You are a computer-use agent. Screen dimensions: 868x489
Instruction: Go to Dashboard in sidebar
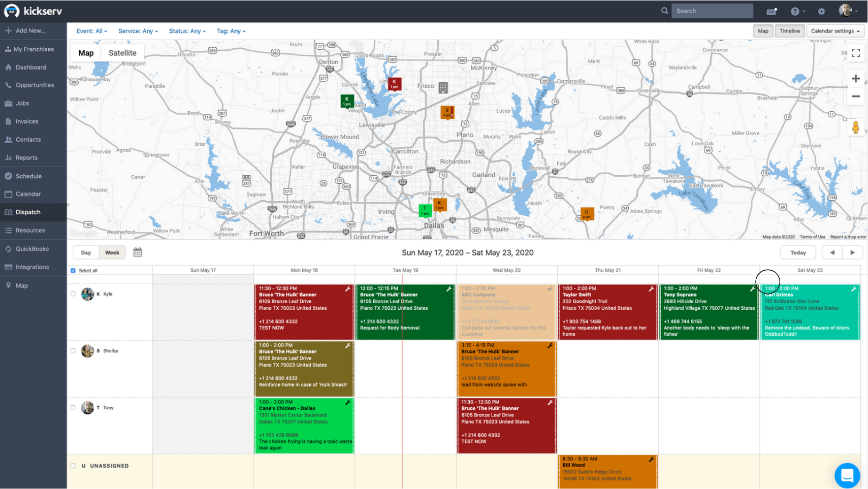(34, 67)
